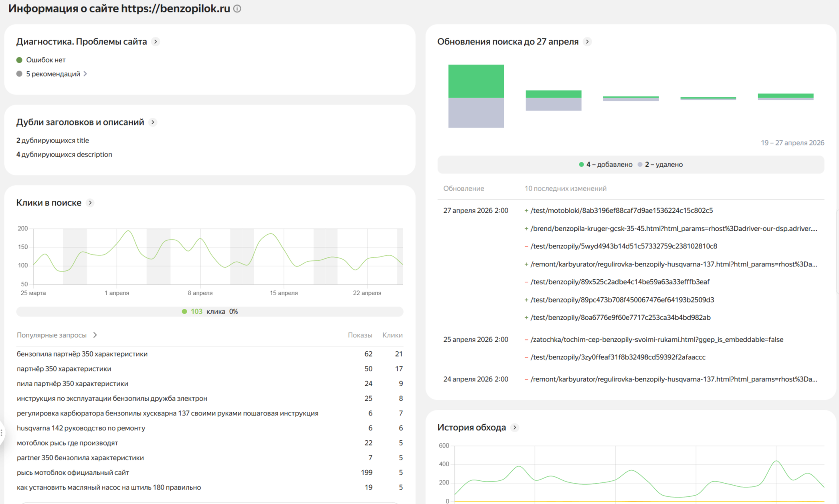This screenshot has height=504, width=839.
Task: Click the 'Клики' column header
Action: tap(392, 335)
